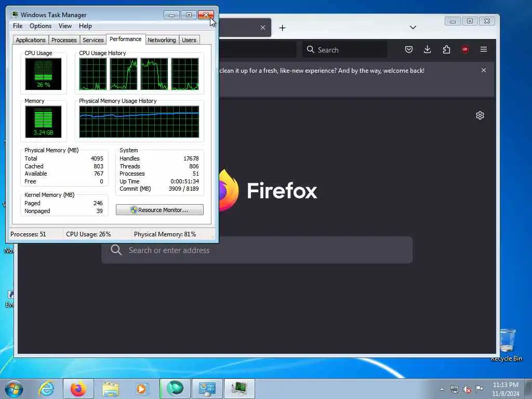The height and width of the screenshot is (399, 532).
Task: Click the teal round application taskbar icon
Action: coord(175,389)
